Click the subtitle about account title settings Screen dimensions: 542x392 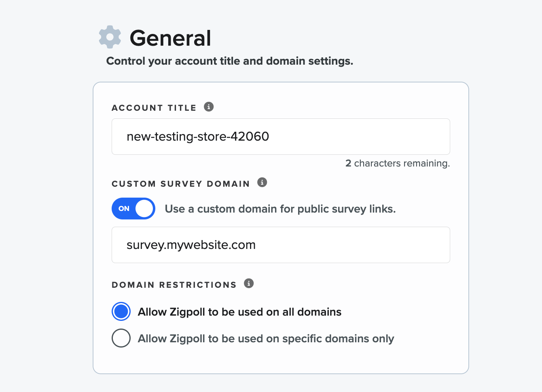pos(229,61)
